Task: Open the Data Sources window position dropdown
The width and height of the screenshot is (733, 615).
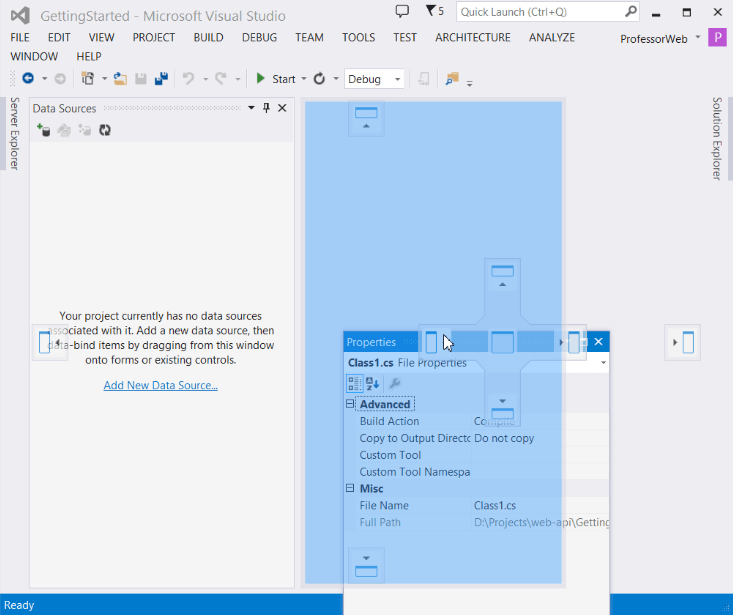Action: click(251, 108)
